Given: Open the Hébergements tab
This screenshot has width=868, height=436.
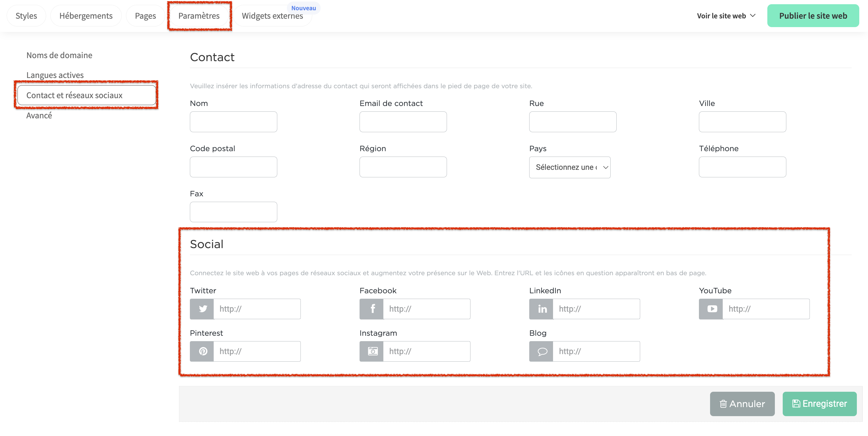Looking at the screenshot, I should click(x=86, y=16).
